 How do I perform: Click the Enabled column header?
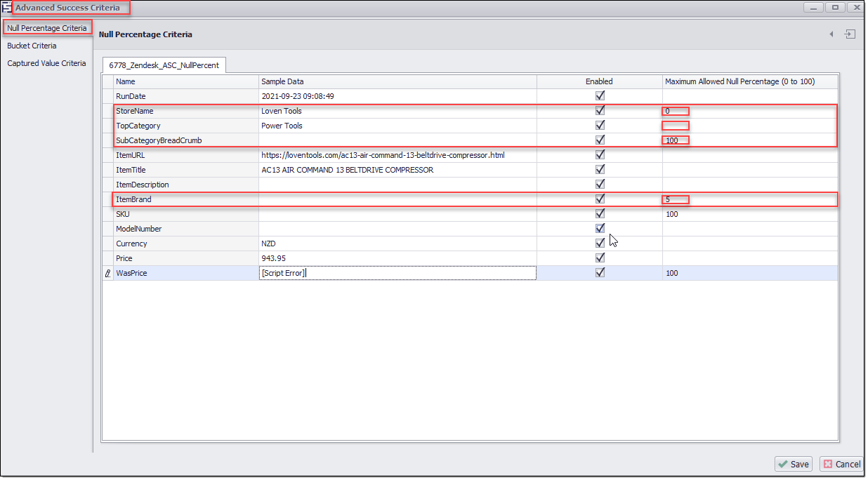coord(599,81)
